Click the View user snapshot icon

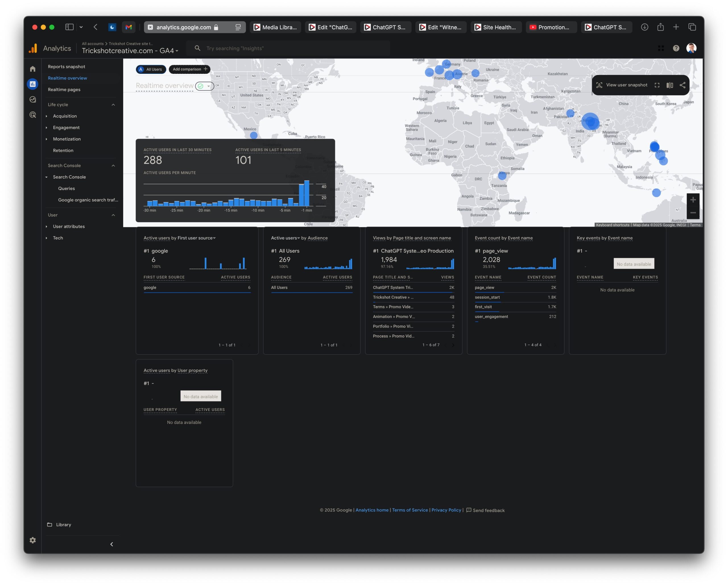tap(599, 85)
